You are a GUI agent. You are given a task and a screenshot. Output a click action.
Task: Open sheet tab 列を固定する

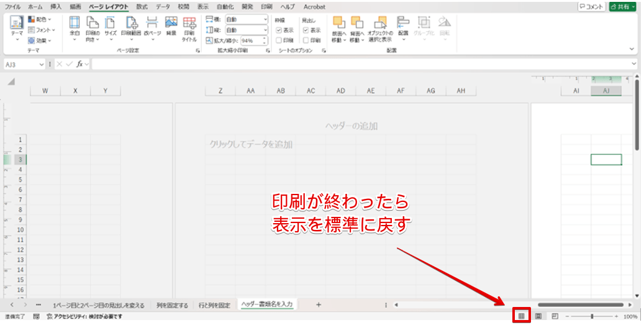tap(172, 305)
